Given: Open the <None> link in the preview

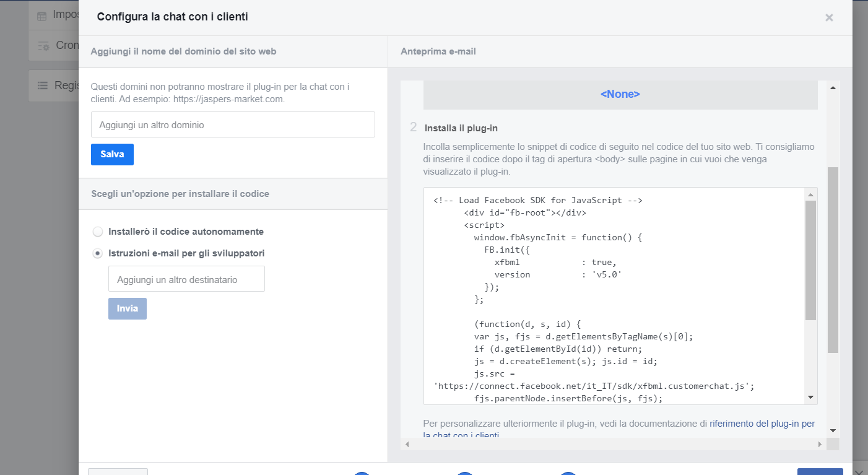Looking at the screenshot, I should [x=620, y=94].
